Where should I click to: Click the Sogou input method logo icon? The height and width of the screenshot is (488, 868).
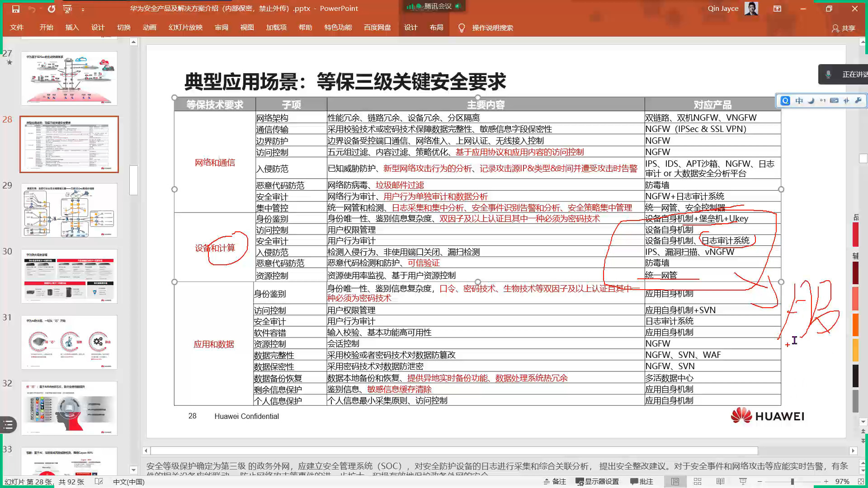tap(785, 101)
